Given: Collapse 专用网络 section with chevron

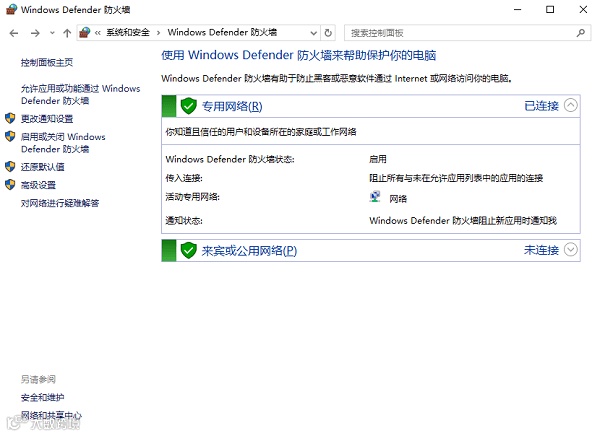Looking at the screenshot, I should coord(571,106).
